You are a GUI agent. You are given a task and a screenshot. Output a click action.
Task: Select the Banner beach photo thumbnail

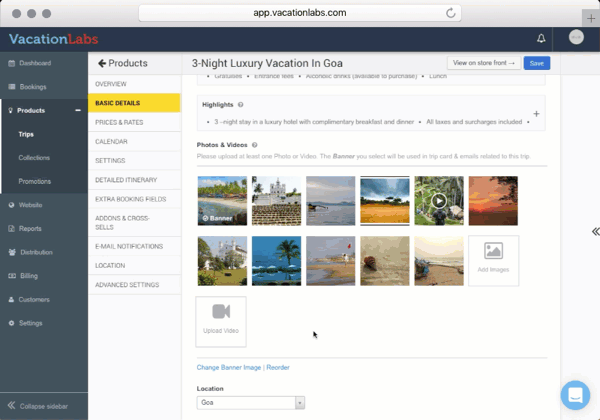coord(222,200)
